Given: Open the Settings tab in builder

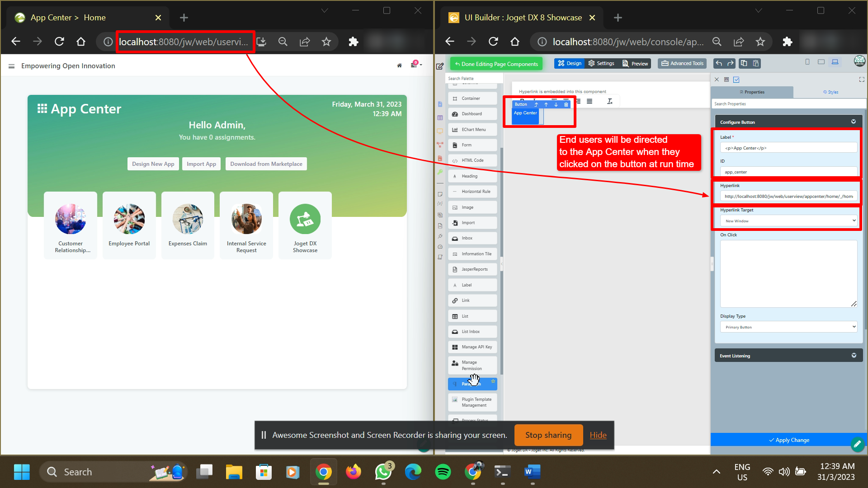Looking at the screenshot, I should click(601, 64).
